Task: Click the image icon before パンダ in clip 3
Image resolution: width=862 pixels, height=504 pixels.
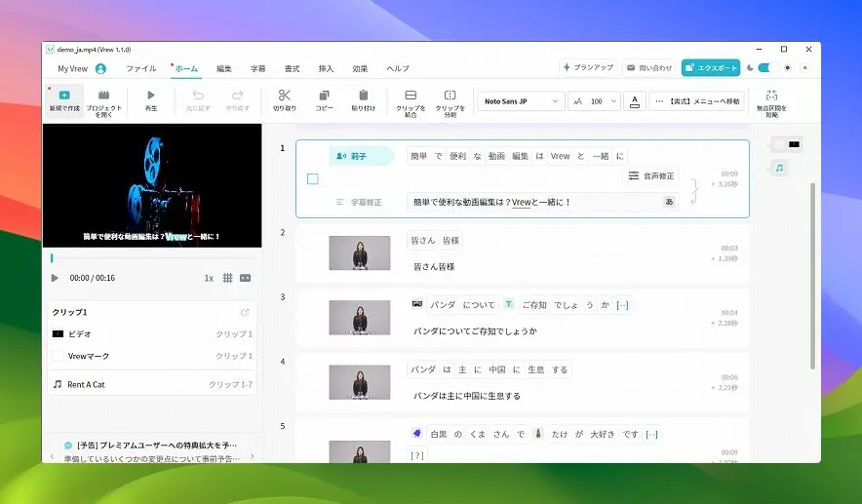Action: (x=417, y=304)
